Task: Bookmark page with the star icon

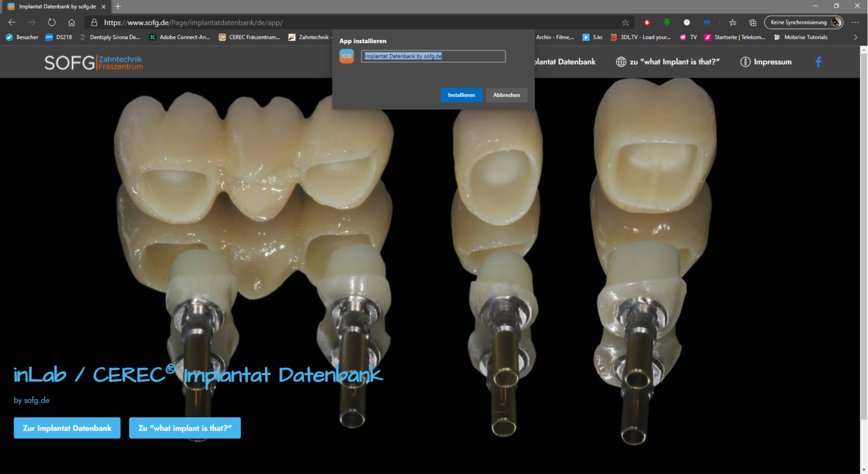Action: (625, 22)
